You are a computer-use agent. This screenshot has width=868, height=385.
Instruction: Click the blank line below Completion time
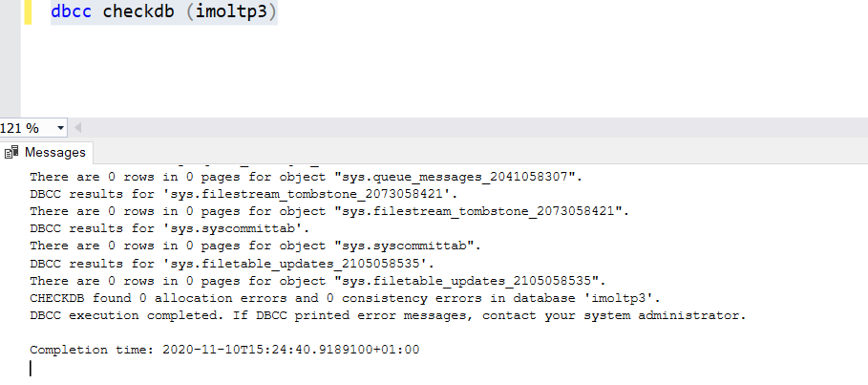tap(286, 368)
